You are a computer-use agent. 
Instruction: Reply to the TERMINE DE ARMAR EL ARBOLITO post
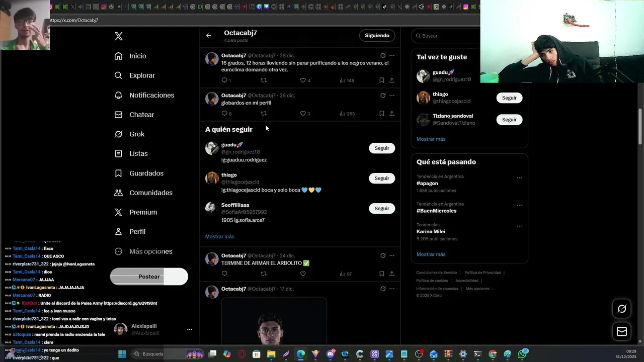pyautogui.click(x=224, y=274)
